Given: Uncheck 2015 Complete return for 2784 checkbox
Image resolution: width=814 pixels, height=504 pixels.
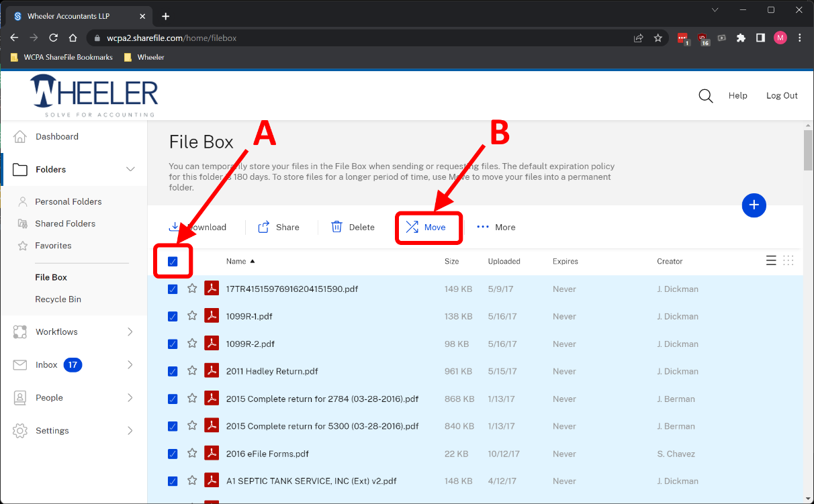Looking at the screenshot, I should click(x=173, y=399).
